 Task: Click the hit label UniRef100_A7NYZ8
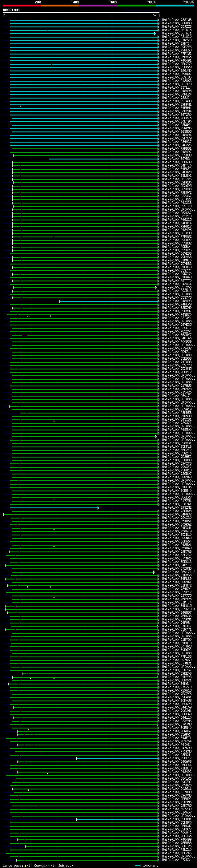(x=177, y=40)
